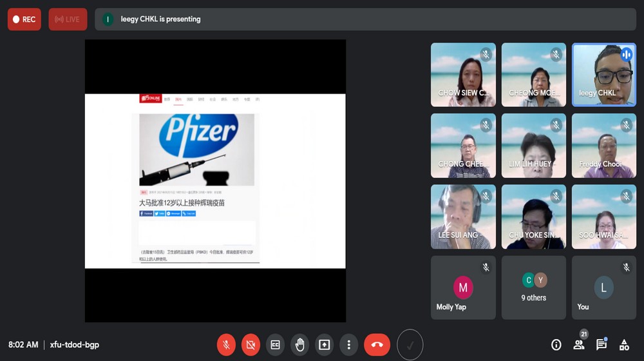Image resolution: width=644 pixels, height=361 pixels.
Task: Select the leegy CHKL speaker tile
Action: [x=604, y=75]
